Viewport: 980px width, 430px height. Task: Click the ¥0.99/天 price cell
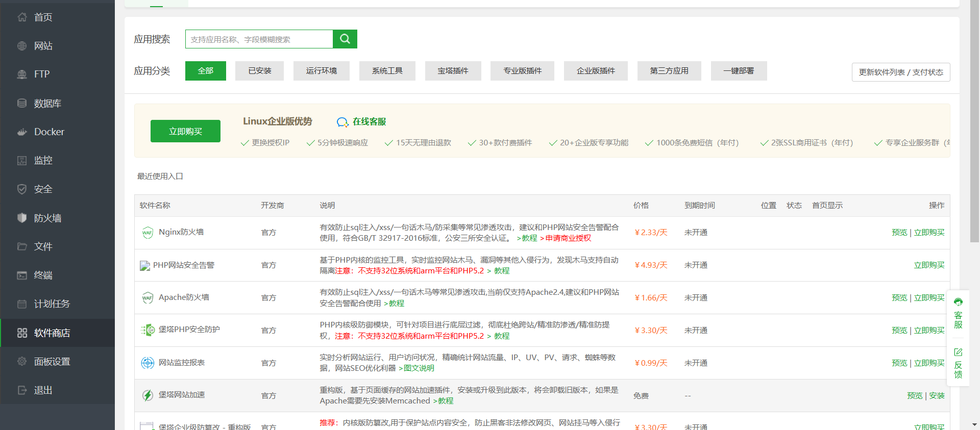coord(651,363)
